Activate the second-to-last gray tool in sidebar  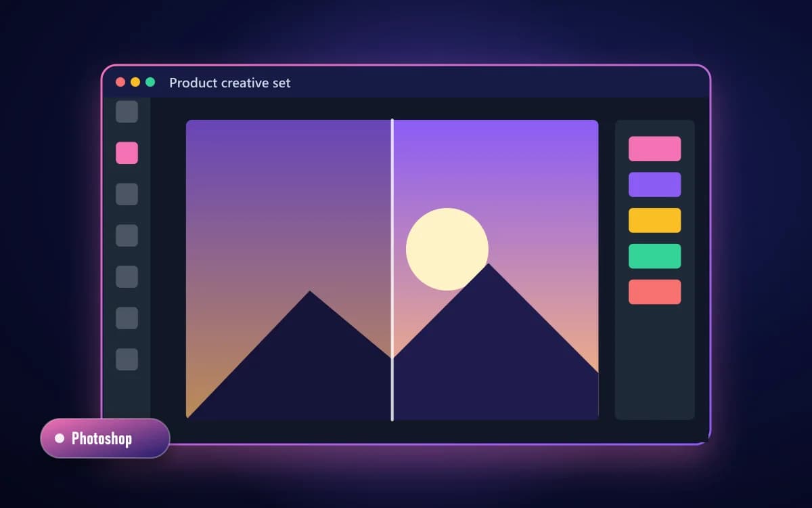pos(127,318)
